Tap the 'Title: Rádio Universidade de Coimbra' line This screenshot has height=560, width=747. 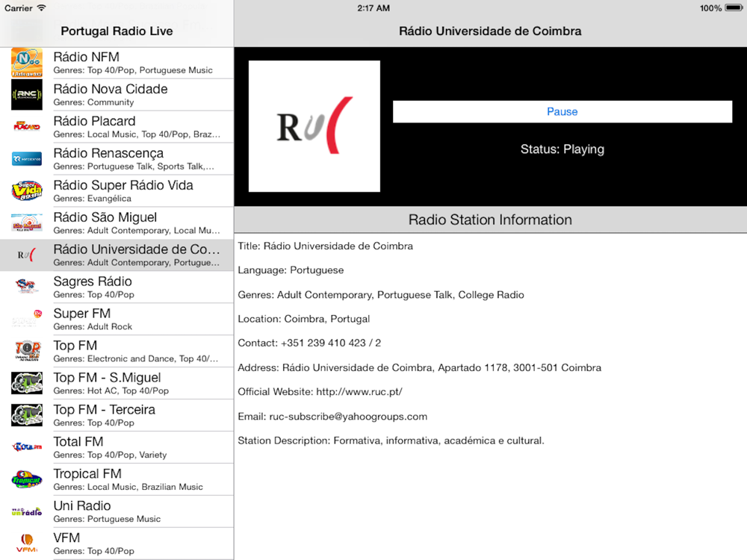[326, 246]
